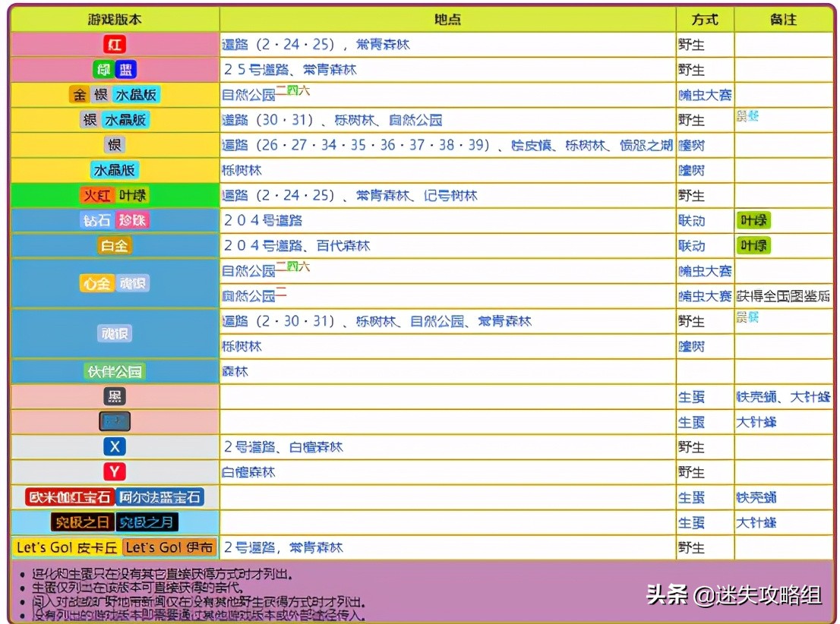
Task: Click the 火红 version badge
Action: [97, 195]
